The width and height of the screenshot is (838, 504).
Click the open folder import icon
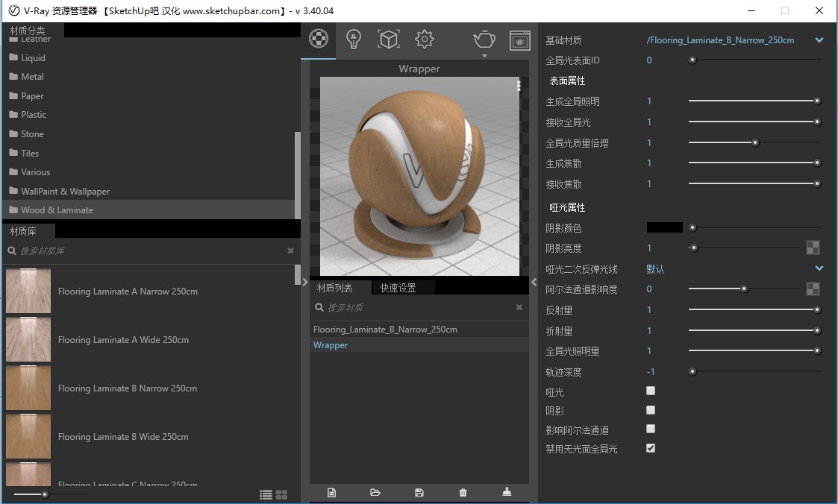tap(375, 493)
